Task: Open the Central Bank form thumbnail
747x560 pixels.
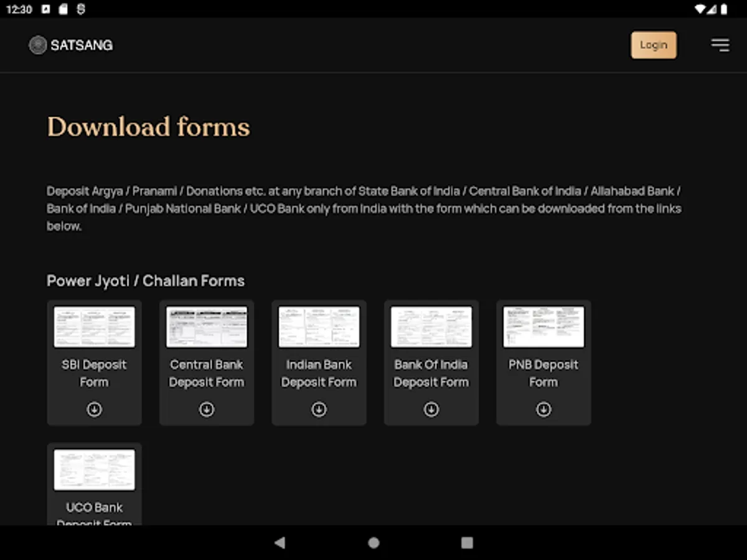Action: point(207,327)
